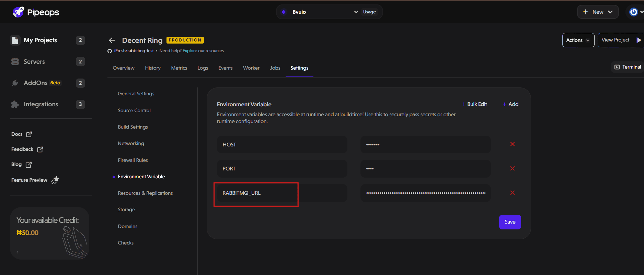Screen dimensions: 644x275
Task: Click the PORT masked value field
Action: point(425,169)
